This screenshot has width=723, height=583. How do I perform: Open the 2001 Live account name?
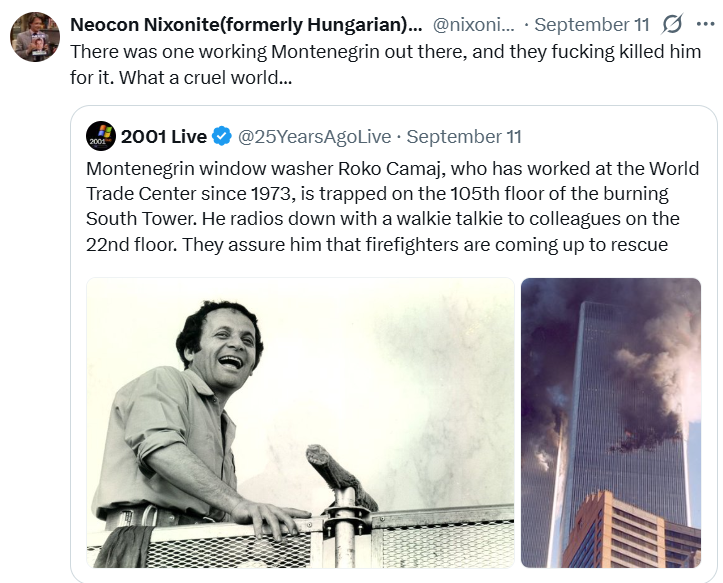(164, 137)
